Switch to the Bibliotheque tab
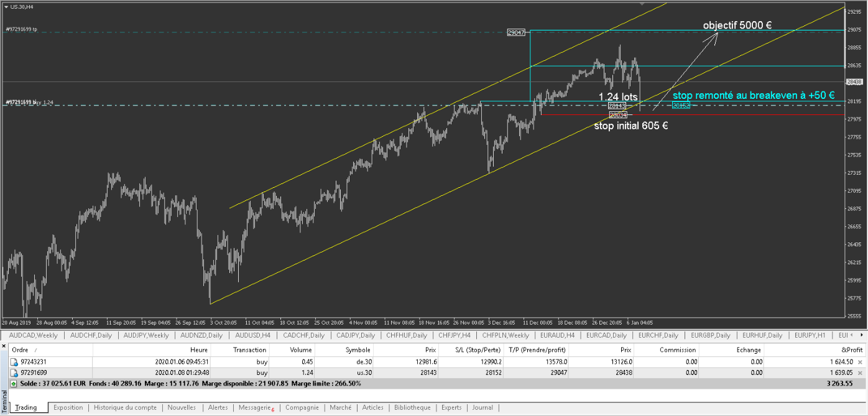 coord(412,407)
